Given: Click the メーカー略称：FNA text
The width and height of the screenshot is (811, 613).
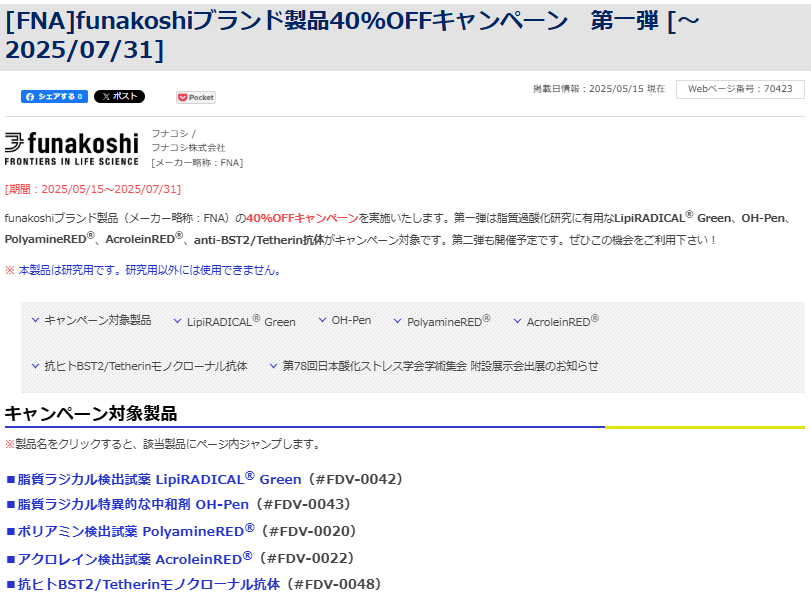Looking at the screenshot, I should click(x=197, y=163).
